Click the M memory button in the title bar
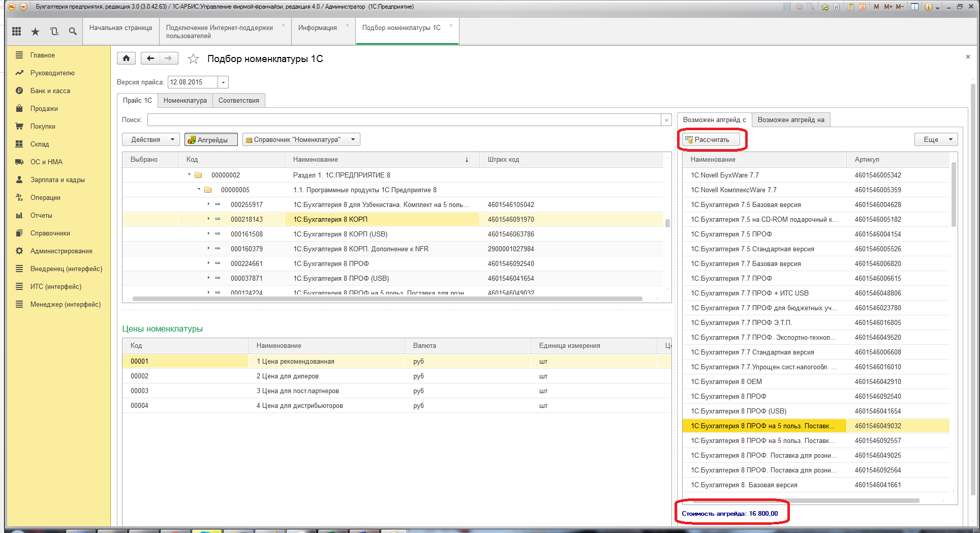 tap(877, 7)
